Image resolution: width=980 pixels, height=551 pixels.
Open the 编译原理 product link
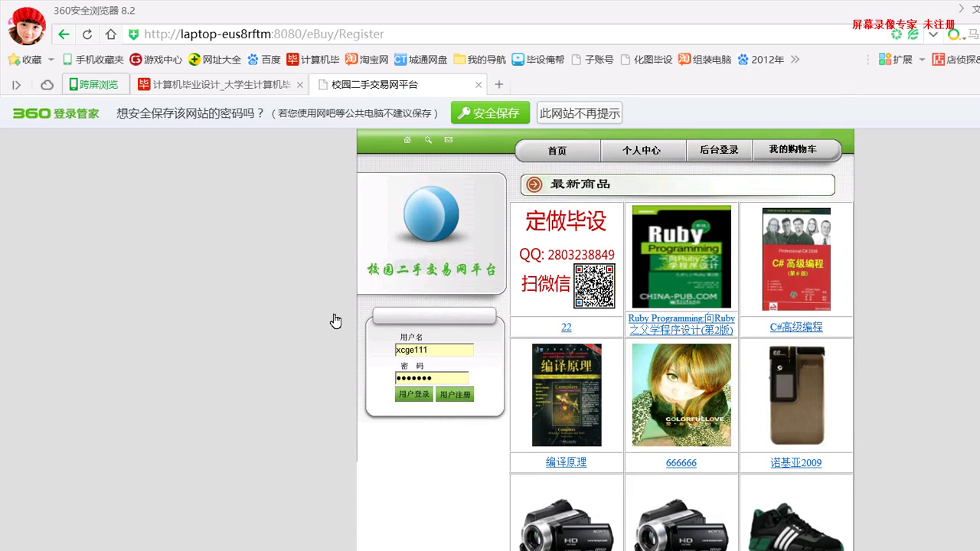click(566, 462)
